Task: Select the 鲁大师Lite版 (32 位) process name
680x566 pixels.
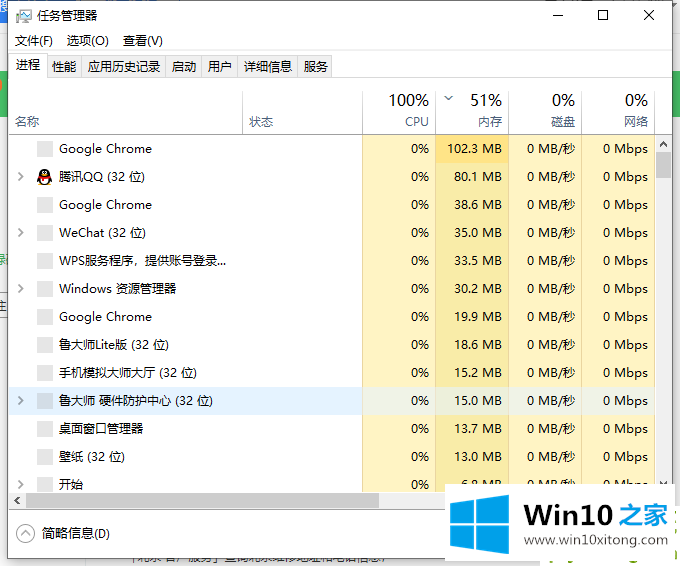Action: tap(114, 345)
